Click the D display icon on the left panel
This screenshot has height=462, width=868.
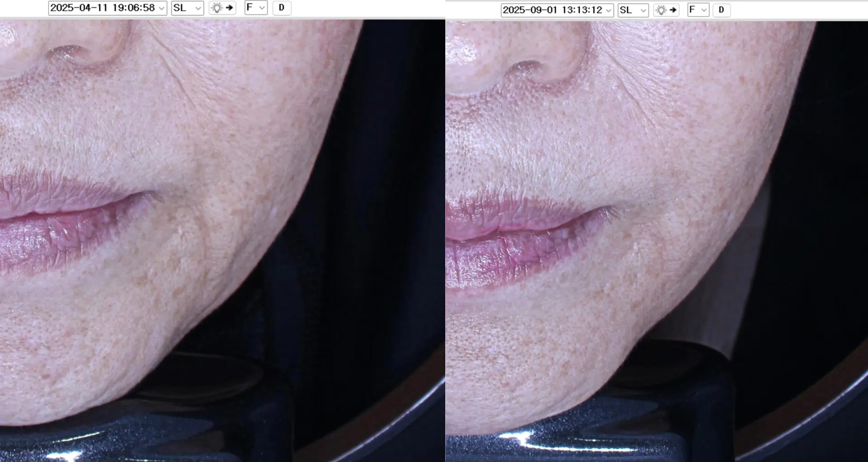(x=282, y=8)
